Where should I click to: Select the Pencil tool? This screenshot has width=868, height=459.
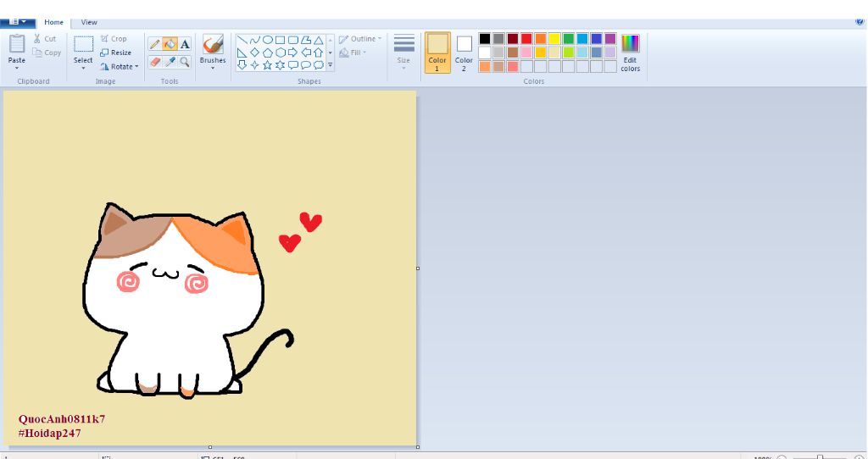tap(155, 44)
